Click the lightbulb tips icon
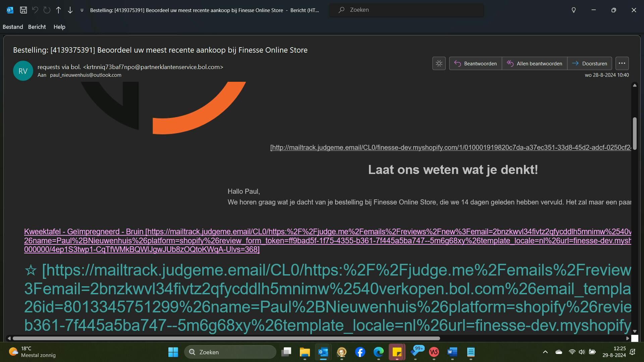 pyautogui.click(x=574, y=10)
